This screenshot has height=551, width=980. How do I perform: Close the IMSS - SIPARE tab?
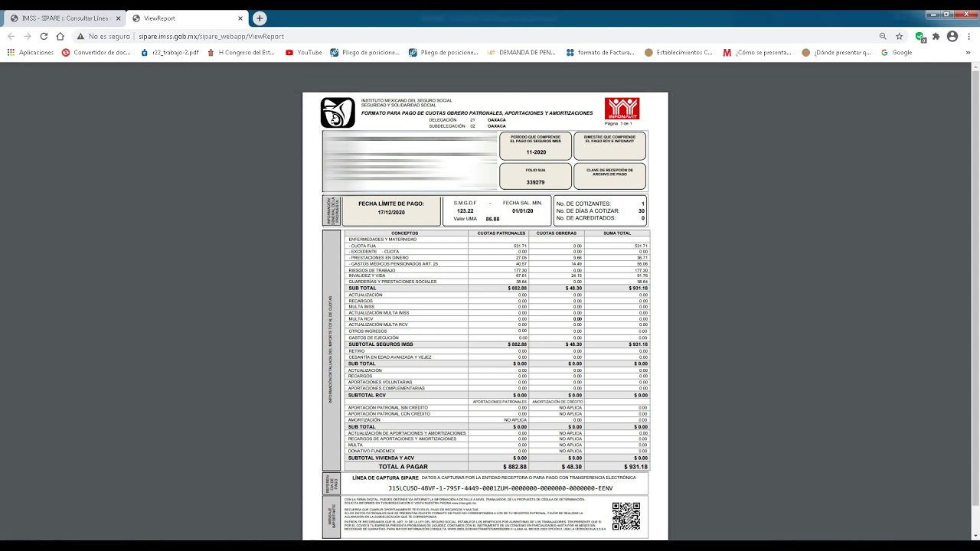tap(118, 18)
